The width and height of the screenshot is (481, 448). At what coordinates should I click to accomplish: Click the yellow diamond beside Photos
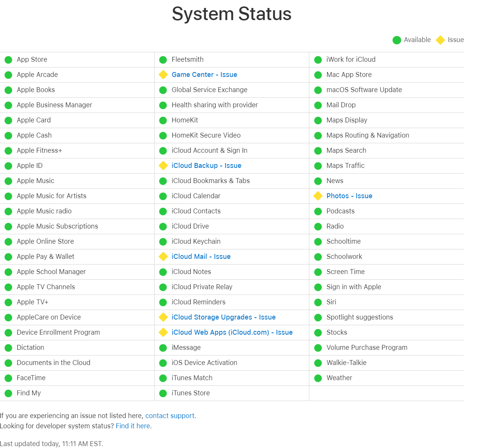pos(318,196)
